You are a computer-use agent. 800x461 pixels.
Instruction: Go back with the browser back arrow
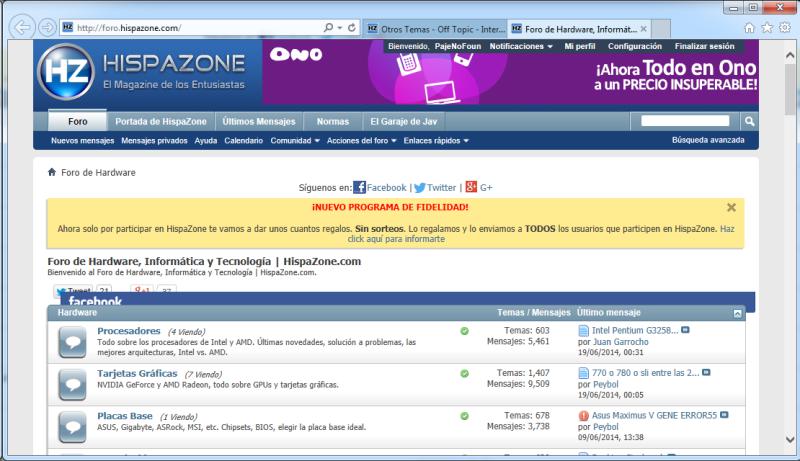pos(22,28)
